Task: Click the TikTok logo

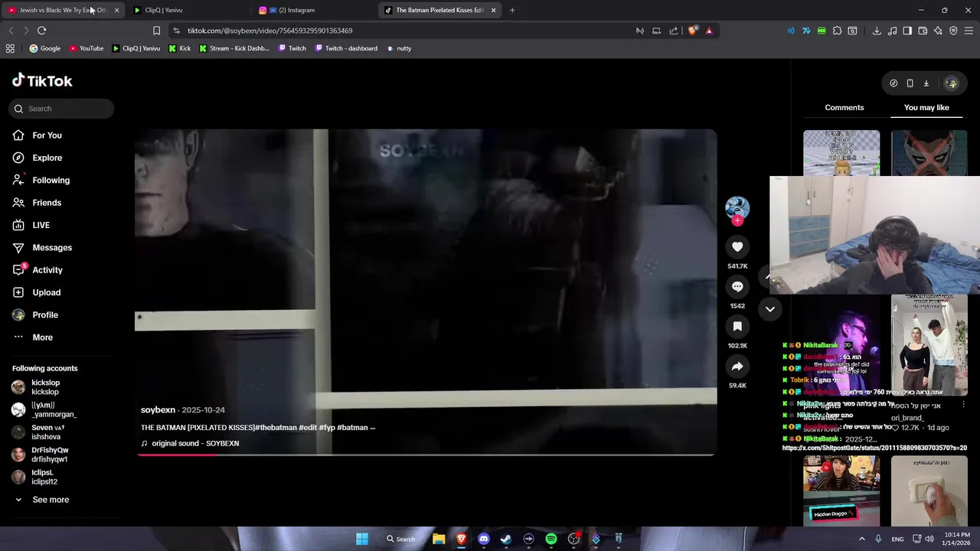Action: (42, 80)
